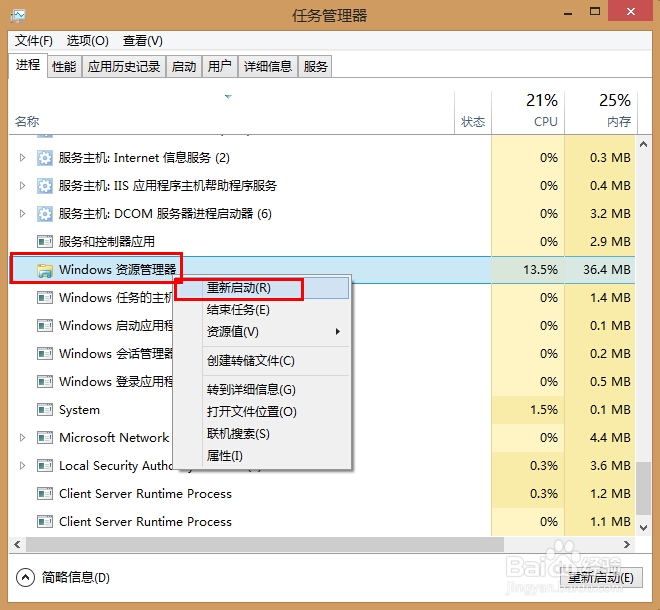Click the icon beside Windows 任务的主机

pyautogui.click(x=45, y=298)
